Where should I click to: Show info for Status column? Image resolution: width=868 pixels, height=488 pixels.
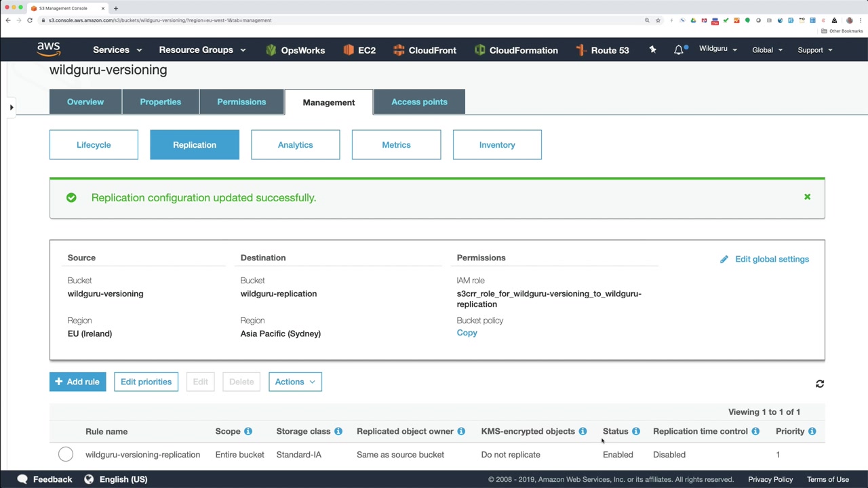pyautogui.click(x=636, y=431)
